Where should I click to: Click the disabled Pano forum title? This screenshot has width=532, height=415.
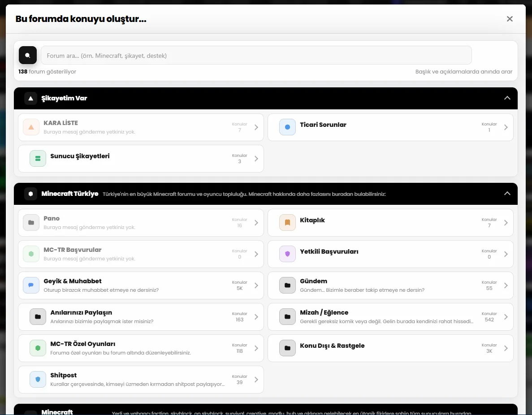click(52, 218)
